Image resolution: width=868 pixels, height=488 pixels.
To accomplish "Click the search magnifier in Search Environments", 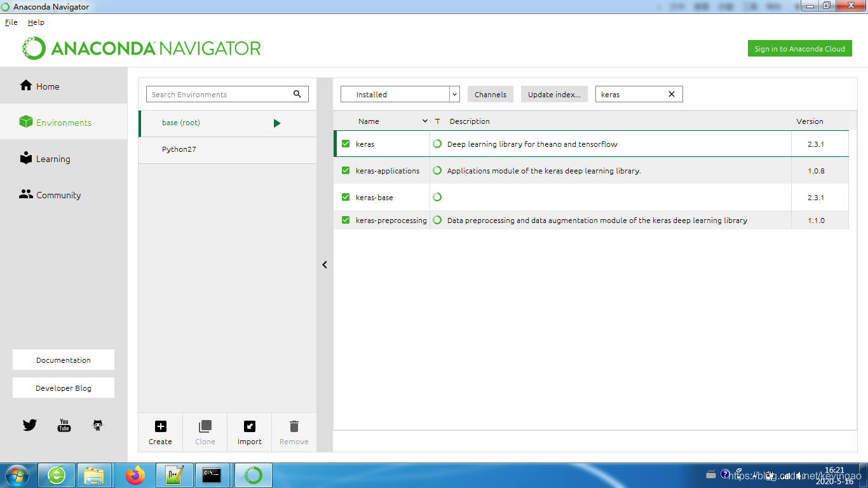I will pyautogui.click(x=297, y=94).
